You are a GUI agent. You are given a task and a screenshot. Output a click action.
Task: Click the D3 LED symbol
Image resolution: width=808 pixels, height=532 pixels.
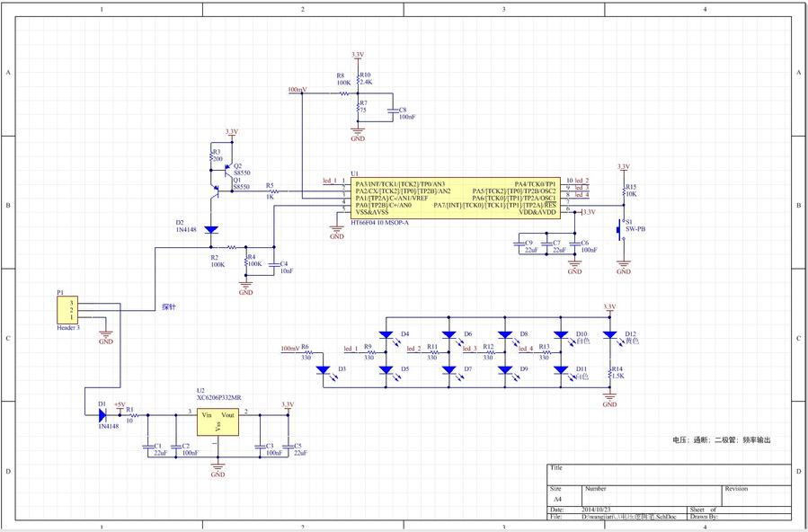click(325, 369)
